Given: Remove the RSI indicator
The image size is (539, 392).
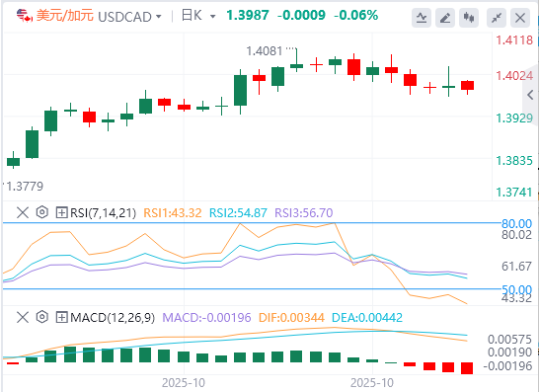Looking at the screenshot, I should pyautogui.click(x=23, y=212).
